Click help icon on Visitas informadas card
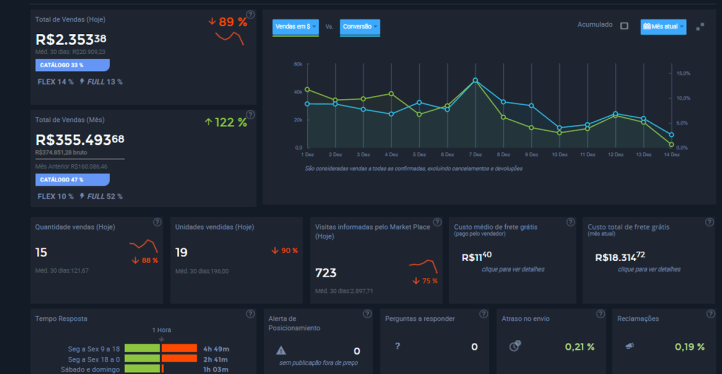The width and height of the screenshot is (722, 374). [437, 222]
